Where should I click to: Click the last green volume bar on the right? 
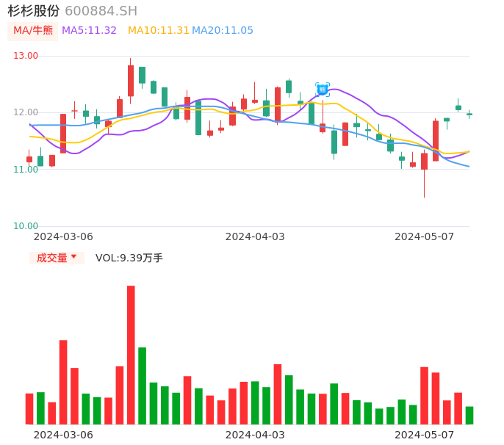point(469,416)
